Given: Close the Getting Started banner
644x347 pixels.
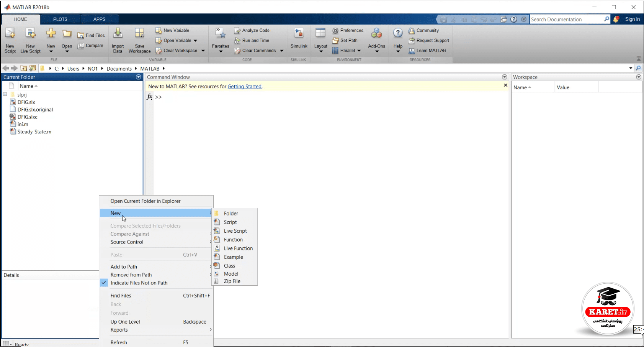Looking at the screenshot, I should 505,86.
